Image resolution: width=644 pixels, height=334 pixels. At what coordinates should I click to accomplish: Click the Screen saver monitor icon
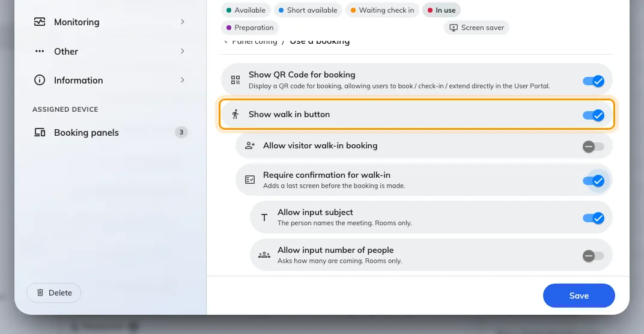(454, 28)
